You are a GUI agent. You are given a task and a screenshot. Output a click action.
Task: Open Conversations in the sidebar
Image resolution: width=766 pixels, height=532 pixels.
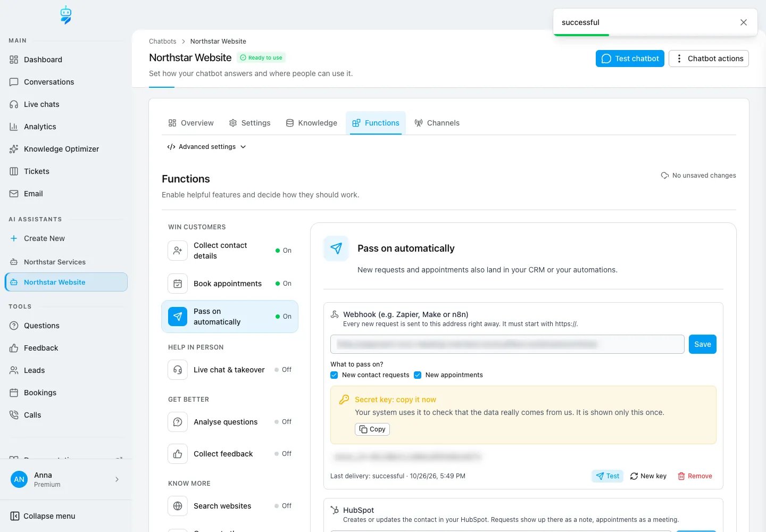(x=66, y=82)
